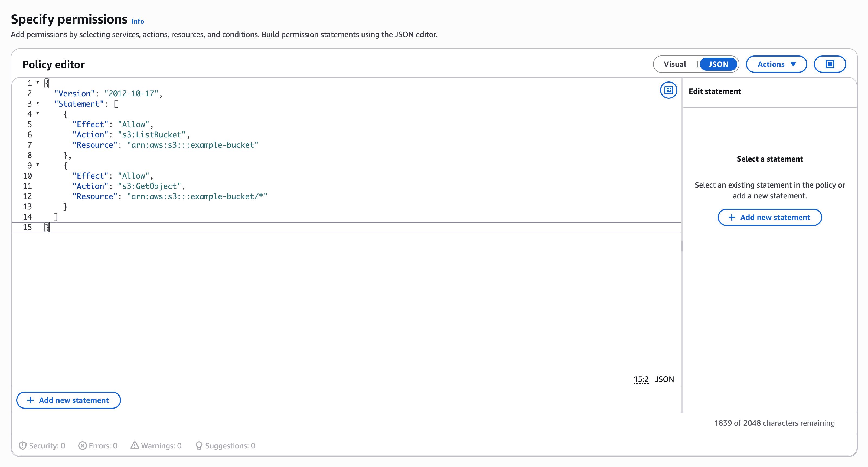
Task: Switch policy editor to Visual mode
Action: point(675,64)
